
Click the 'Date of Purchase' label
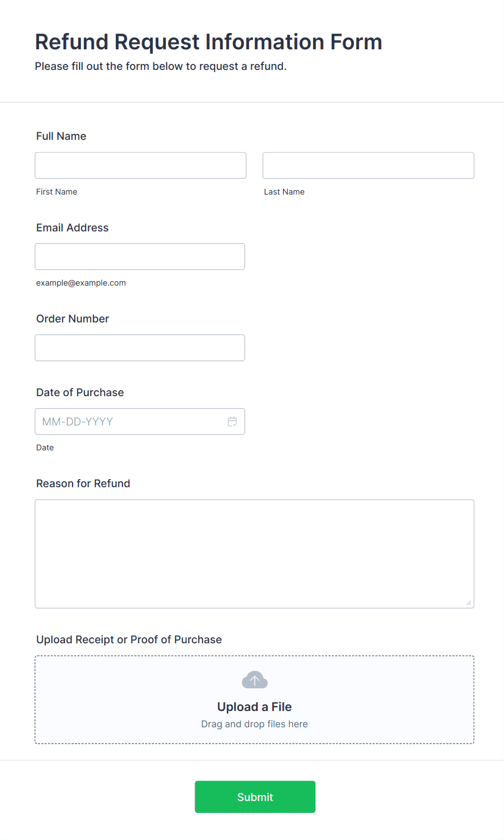point(80,392)
